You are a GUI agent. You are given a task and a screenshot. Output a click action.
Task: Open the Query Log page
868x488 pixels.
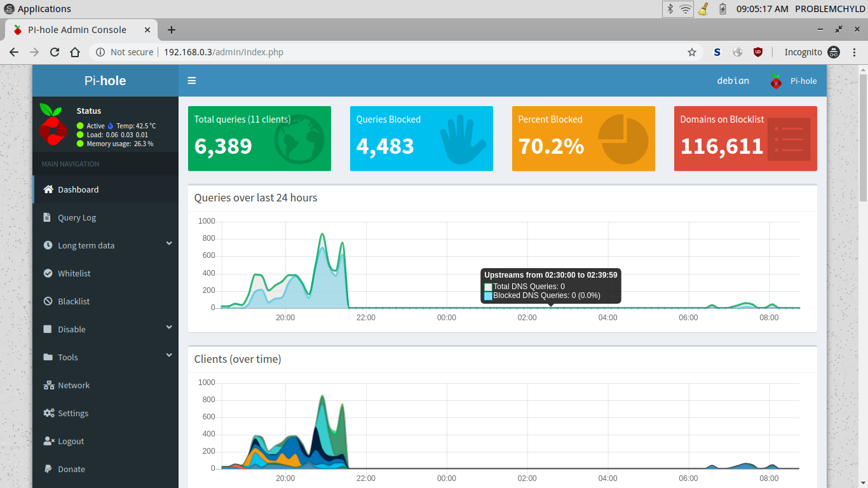coord(105,217)
